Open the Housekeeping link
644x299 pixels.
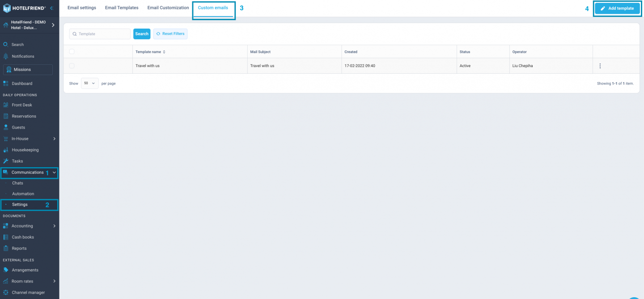point(25,150)
